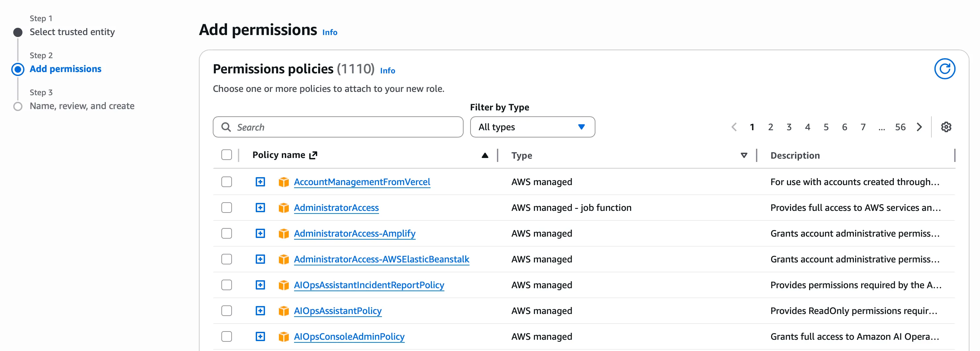Screen dimensions: 980x351
Task: Open table preferences gear icon
Action: 946,127
